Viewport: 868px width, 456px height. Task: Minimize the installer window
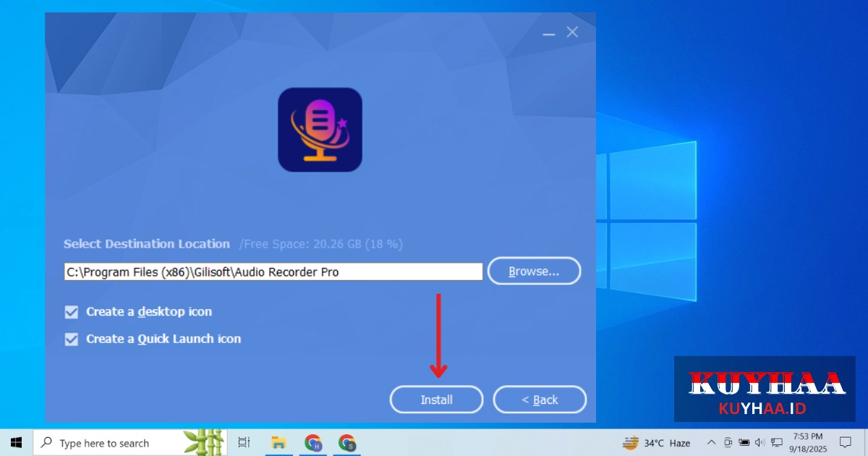point(549,33)
